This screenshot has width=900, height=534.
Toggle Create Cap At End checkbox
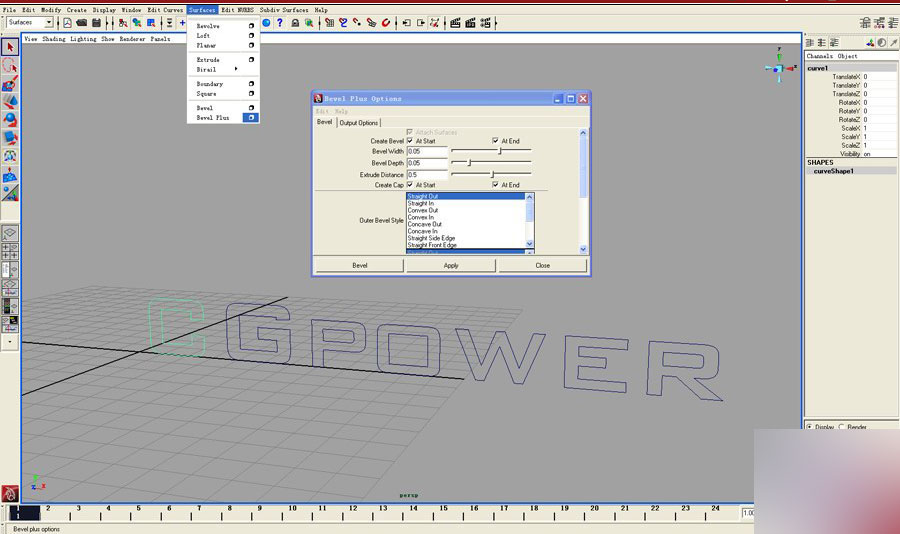coord(495,185)
